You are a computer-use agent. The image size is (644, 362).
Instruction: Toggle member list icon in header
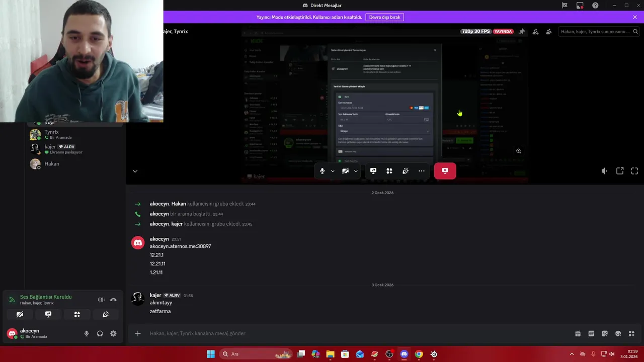point(549,32)
